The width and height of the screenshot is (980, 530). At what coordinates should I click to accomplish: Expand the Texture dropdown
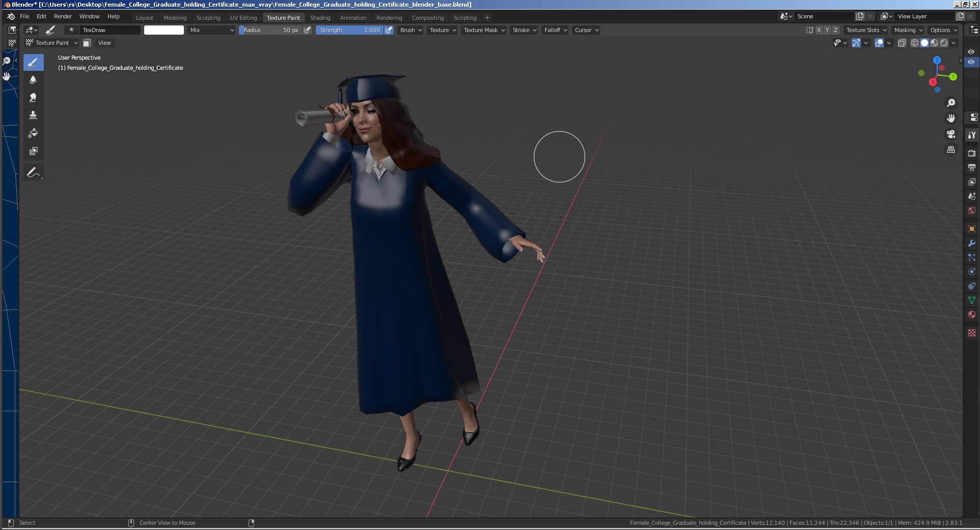(x=443, y=30)
